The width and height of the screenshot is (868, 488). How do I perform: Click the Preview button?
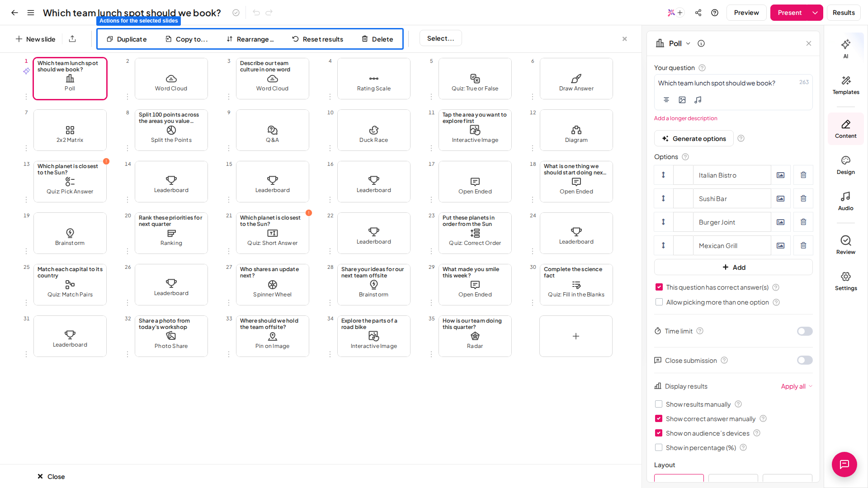746,13
